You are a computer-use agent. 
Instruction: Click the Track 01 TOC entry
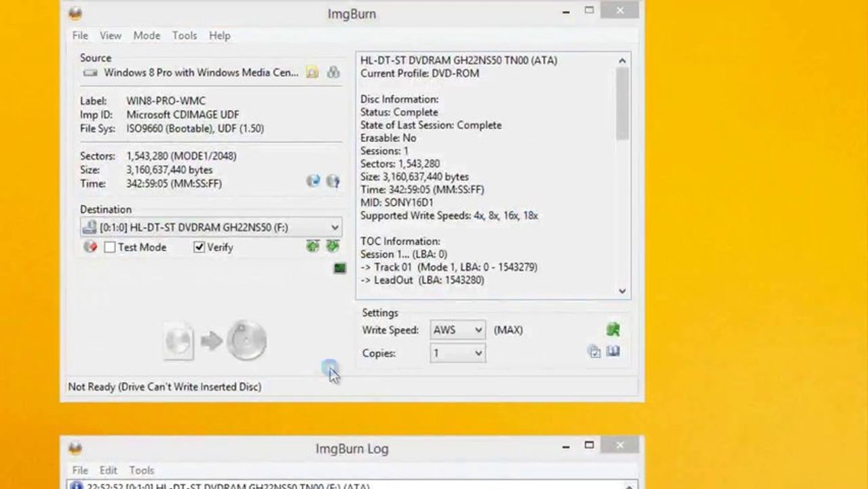(x=449, y=267)
